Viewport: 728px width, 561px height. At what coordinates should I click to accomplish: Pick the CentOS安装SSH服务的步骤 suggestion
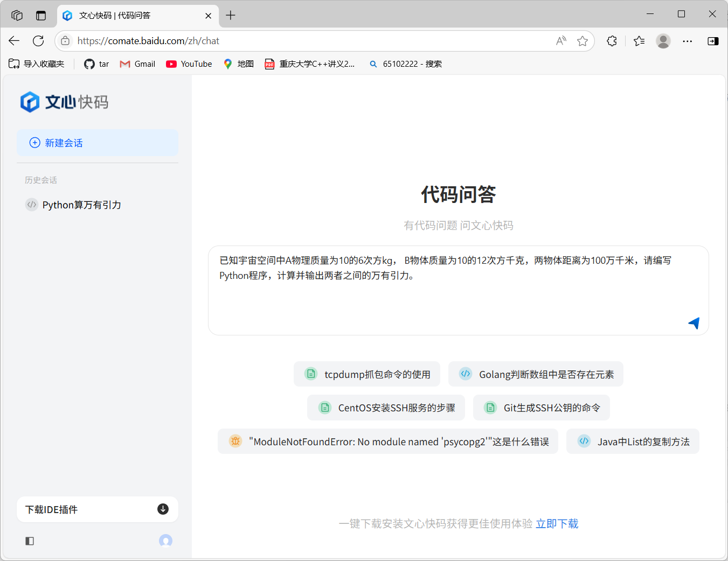tap(386, 408)
